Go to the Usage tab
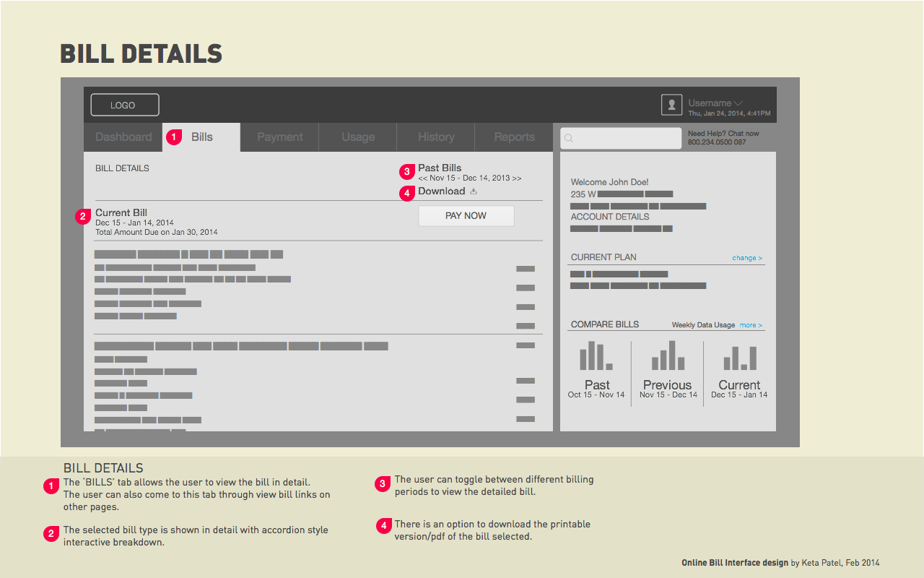The height and width of the screenshot is (578, 924). [x=358, y=137]
